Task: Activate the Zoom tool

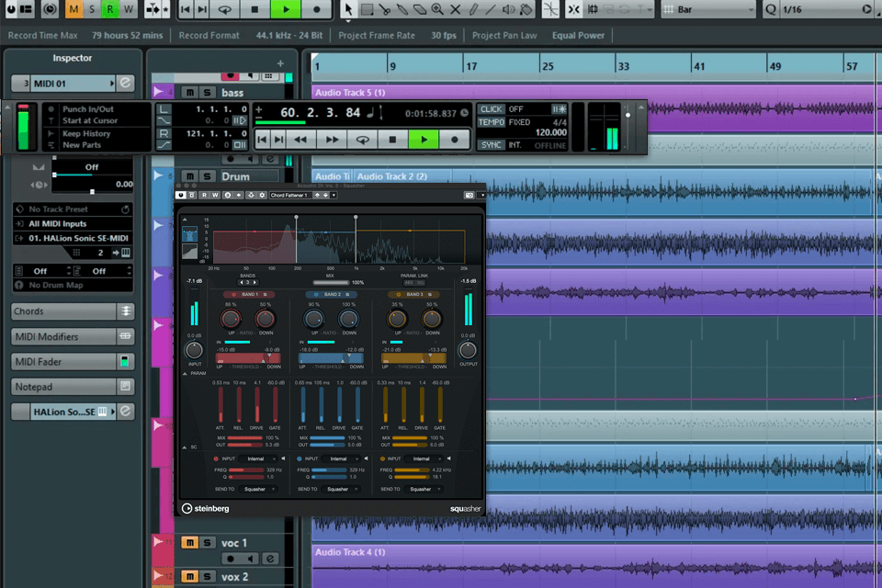Action: tap(436, 10)
